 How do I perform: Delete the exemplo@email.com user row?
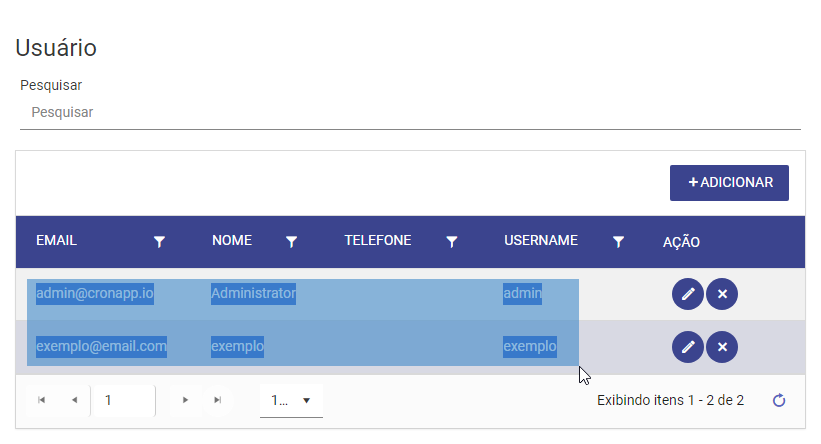click(722, 347)
